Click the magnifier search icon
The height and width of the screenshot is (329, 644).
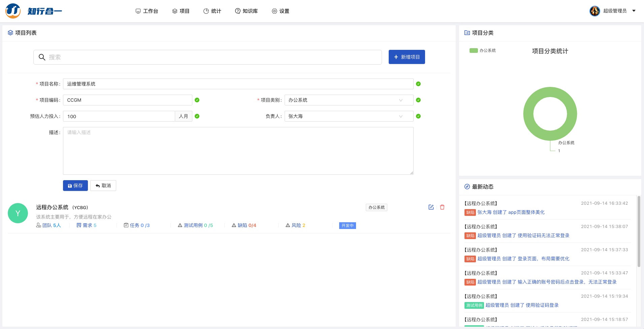42,57
